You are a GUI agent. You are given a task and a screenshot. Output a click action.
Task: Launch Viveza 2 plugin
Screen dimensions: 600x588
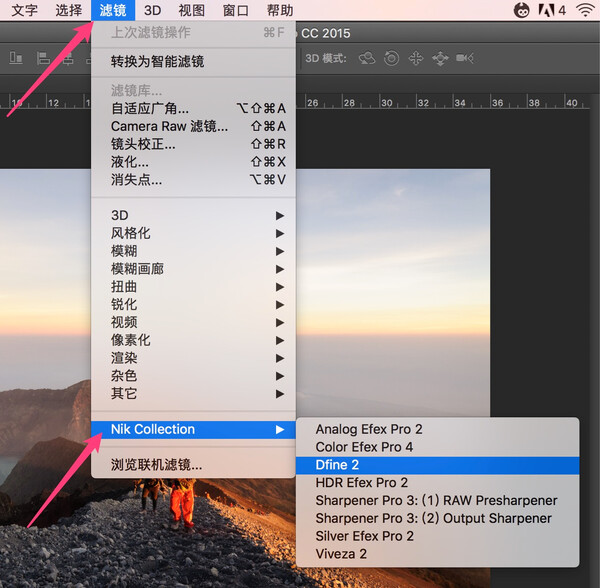pyautogui.click(x=437, y=554)
